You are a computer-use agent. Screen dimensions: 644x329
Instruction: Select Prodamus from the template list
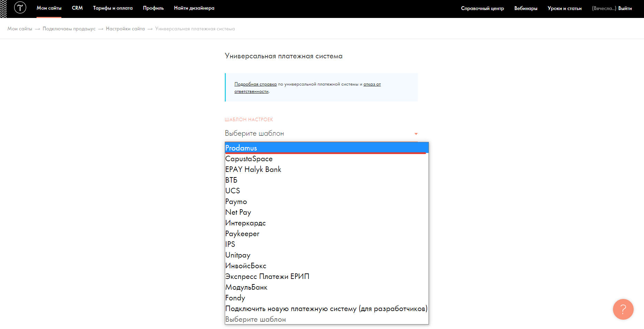coord(327,148)
